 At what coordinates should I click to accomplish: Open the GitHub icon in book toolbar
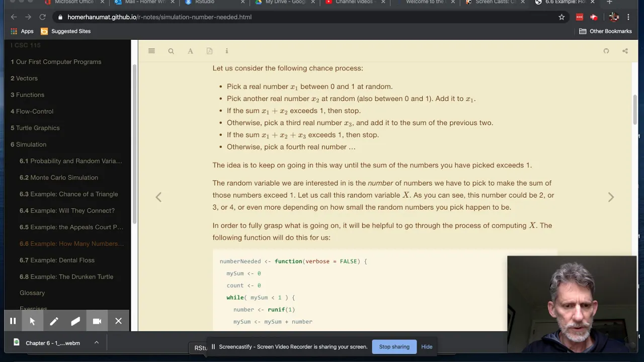click(606, 51)
